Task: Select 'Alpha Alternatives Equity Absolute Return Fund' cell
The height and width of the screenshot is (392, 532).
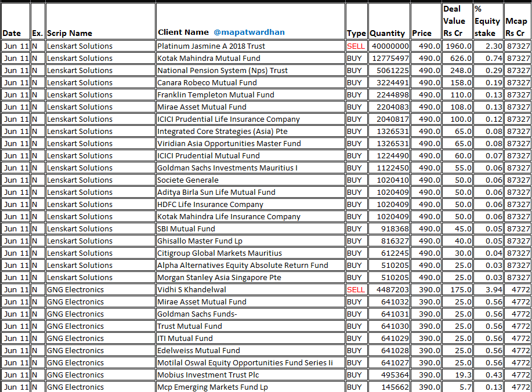Action: 251,266
